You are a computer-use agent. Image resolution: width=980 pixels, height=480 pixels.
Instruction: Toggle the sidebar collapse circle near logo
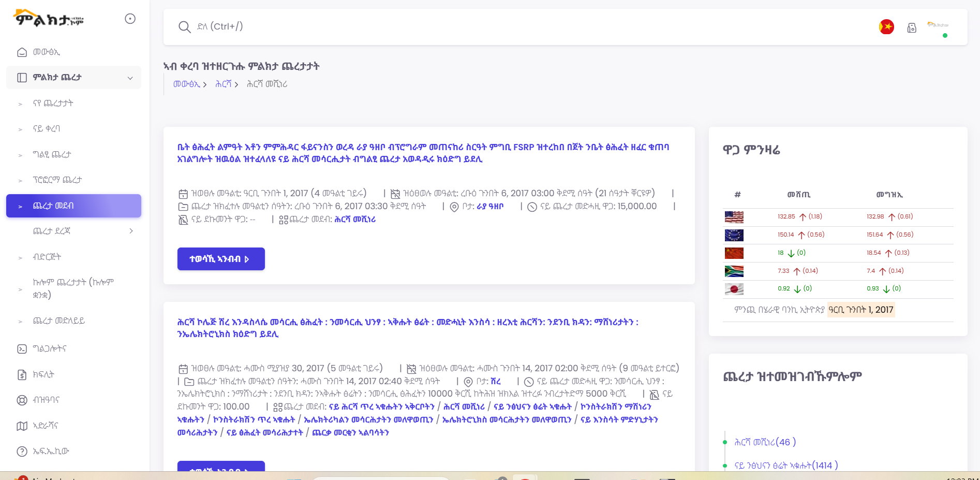(129, 18)
